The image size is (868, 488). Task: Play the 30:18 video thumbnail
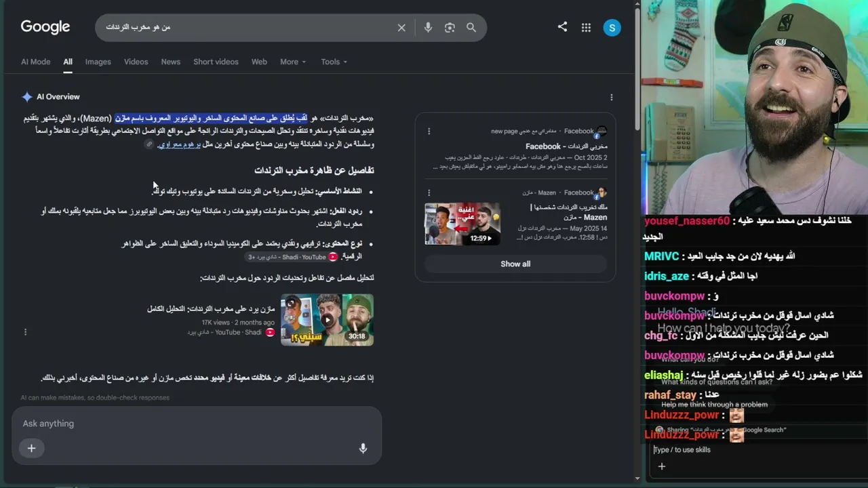pos(327,320)
